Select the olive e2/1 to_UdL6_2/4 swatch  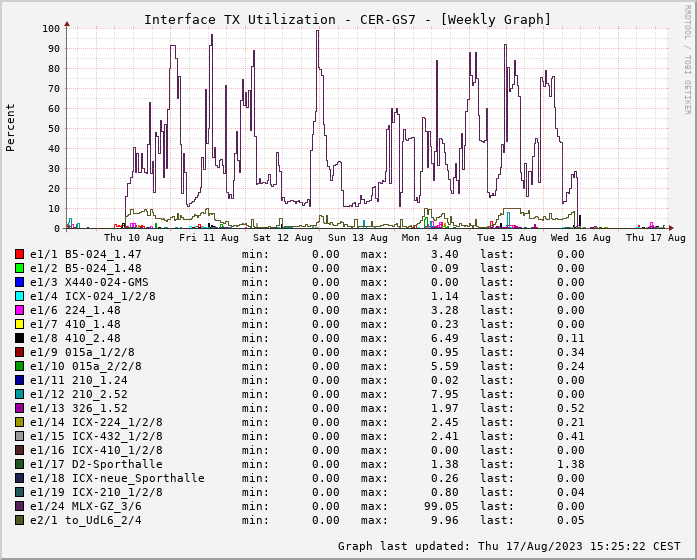pyautogui.click(x=20, y=521)
